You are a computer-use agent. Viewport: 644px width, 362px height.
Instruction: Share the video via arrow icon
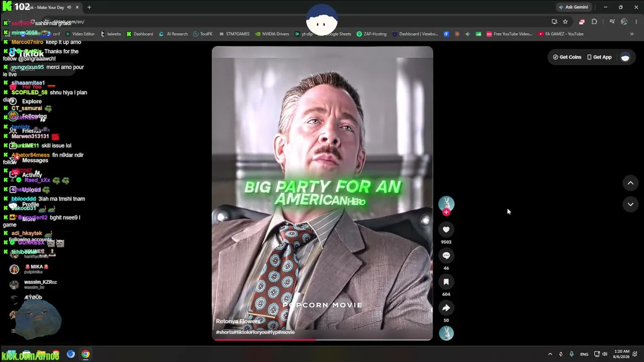point(446,308)
